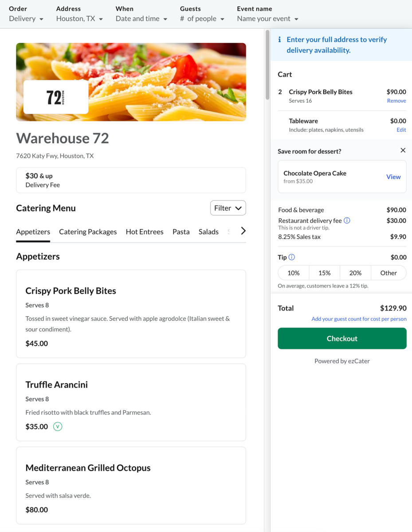Select the 15% tip option
Image resolution: width=412 pixels, height=532 pixels.
[x=325, y=273]
